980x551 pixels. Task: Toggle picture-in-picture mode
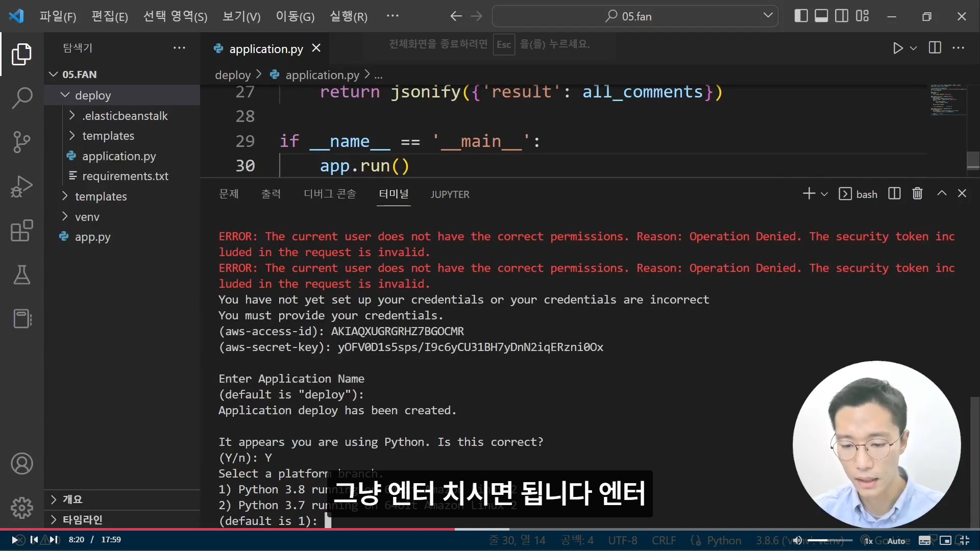(x=945, y=541)
